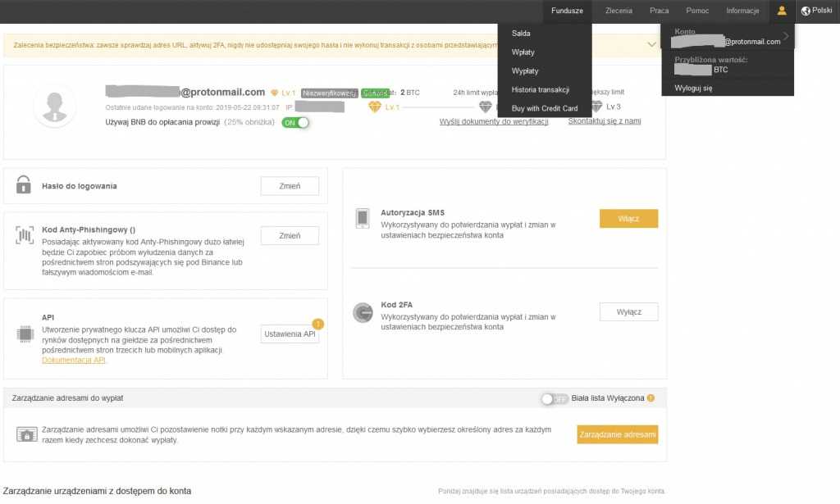Click the Anty-Phishing code scanner icon
The width and height of the screenshot is (840, 504).
24,237
